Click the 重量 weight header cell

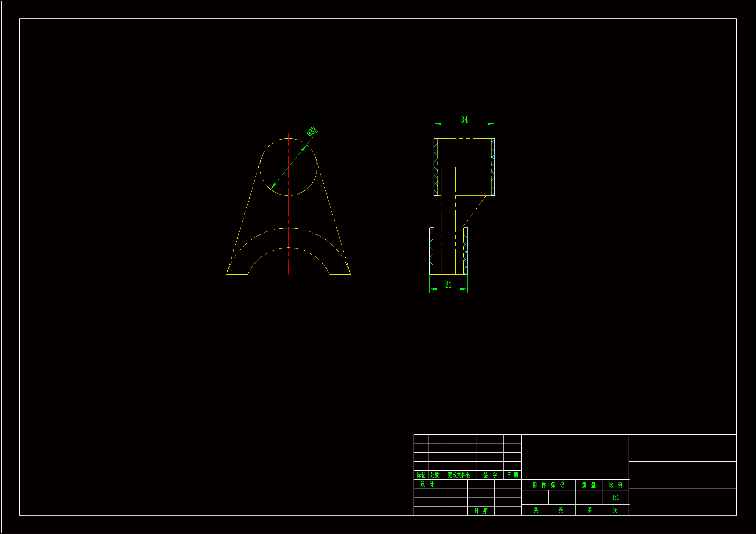[x=589, y=485]
